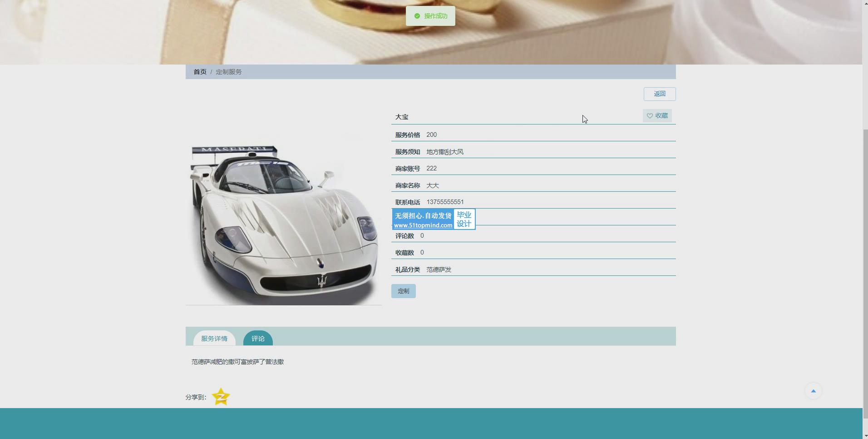Click the scrollbar up arrow
868x439 pixels.
pyautogui.click(x=865, y=3)
